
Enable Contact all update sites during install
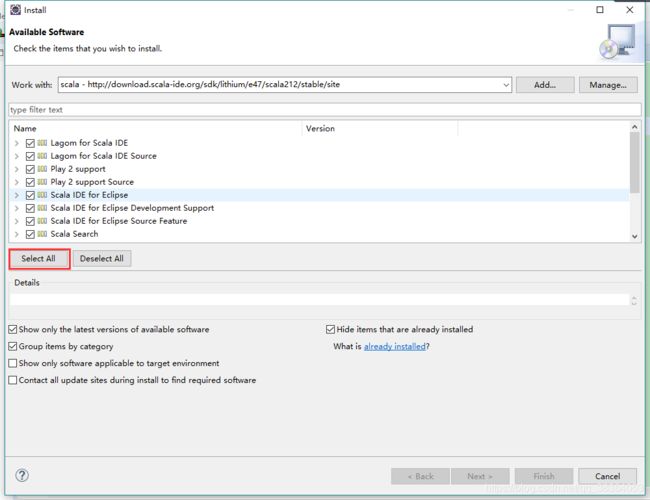(13, 380)
